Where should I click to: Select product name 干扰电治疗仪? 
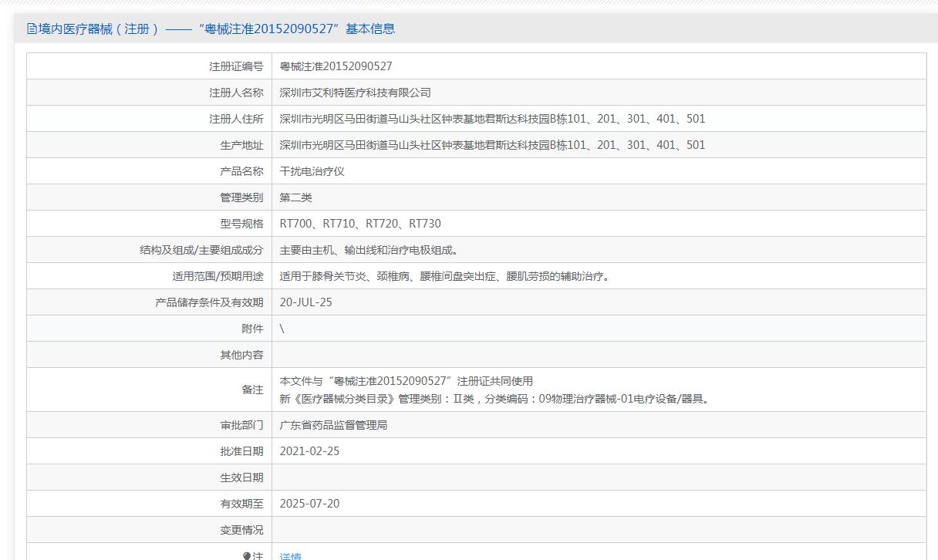click(312, 171)
